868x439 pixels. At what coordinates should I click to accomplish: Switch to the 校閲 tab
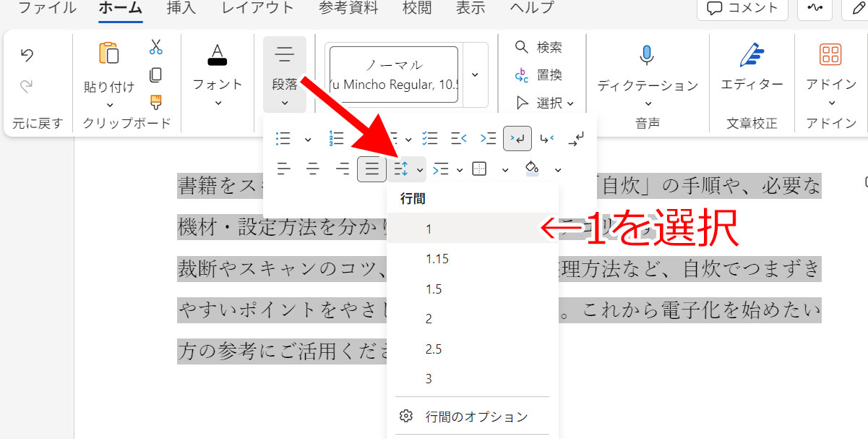(x=416, y=8)
